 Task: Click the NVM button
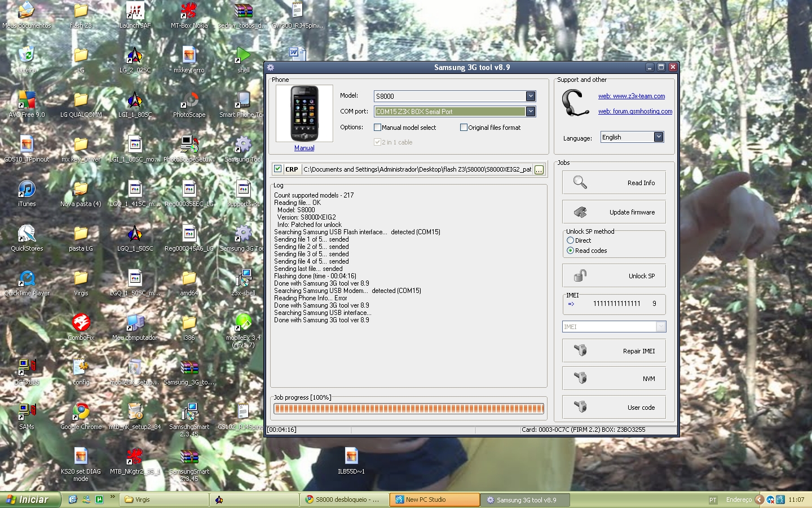tap(614, 379)
